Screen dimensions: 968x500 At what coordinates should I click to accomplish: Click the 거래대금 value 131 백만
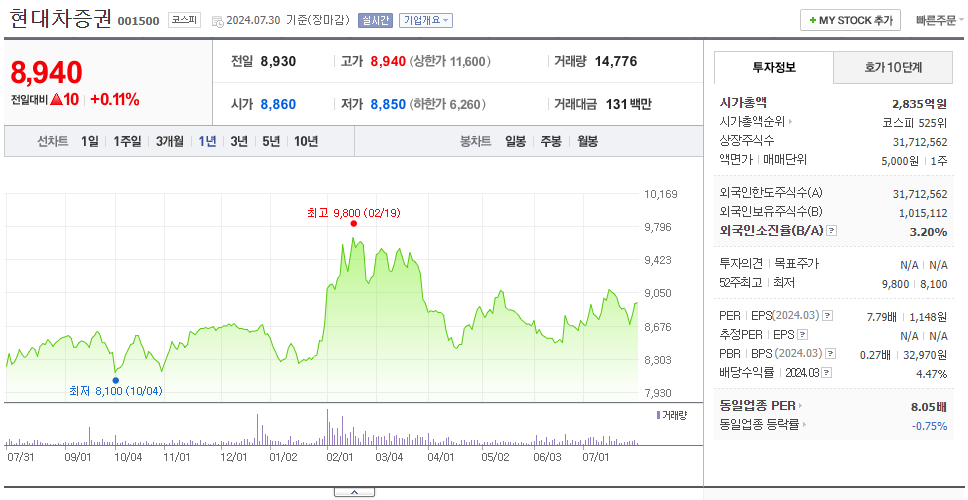point(628,104)
